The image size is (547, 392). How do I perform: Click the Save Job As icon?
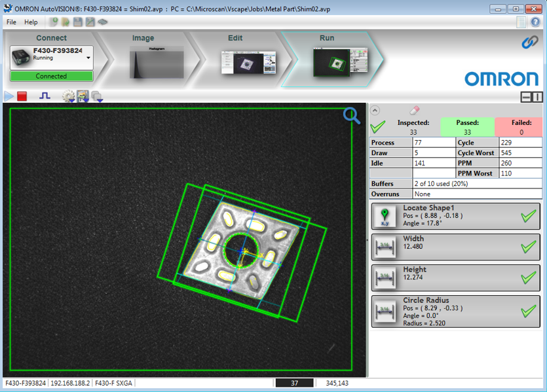(x=90, y=22)
